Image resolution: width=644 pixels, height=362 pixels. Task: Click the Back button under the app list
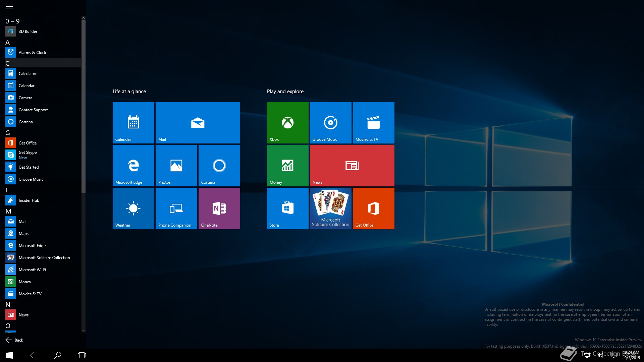tap(14, 340)
